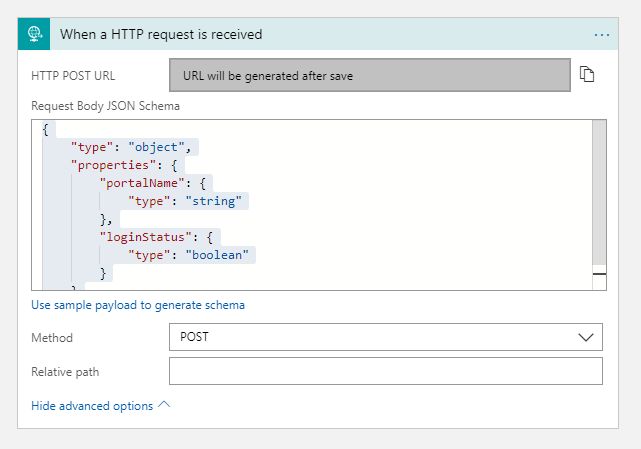Viewport: 641px width, 449px height.
Task: Click the "boolean" type value in schema
Action: pos(217,255)
